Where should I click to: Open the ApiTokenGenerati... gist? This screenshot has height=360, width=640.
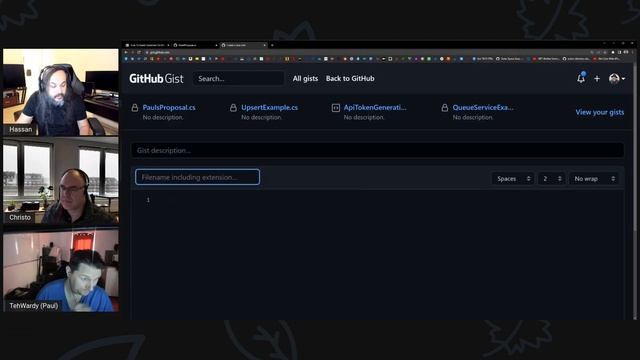pyautogui.click(x=375, y=107)
